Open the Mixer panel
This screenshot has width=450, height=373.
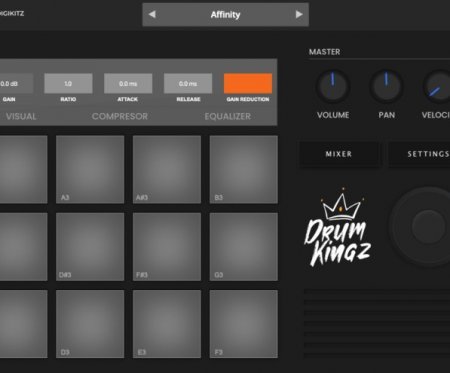click(x=339, y=154)
